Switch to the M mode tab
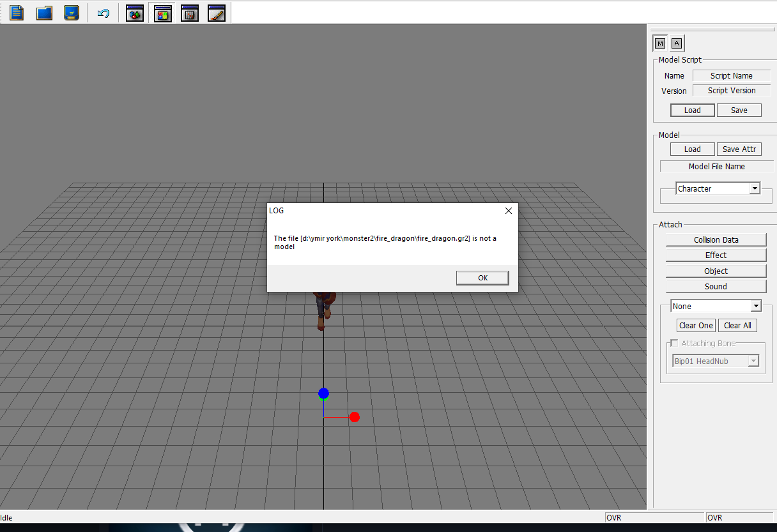Viewport: 777px width, 532px height. pyautogui.click(x=660, y=43)
